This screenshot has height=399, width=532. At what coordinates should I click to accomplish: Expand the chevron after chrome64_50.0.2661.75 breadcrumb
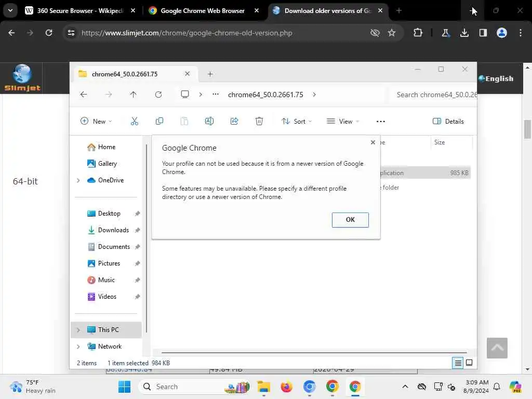tap(314, 95)
